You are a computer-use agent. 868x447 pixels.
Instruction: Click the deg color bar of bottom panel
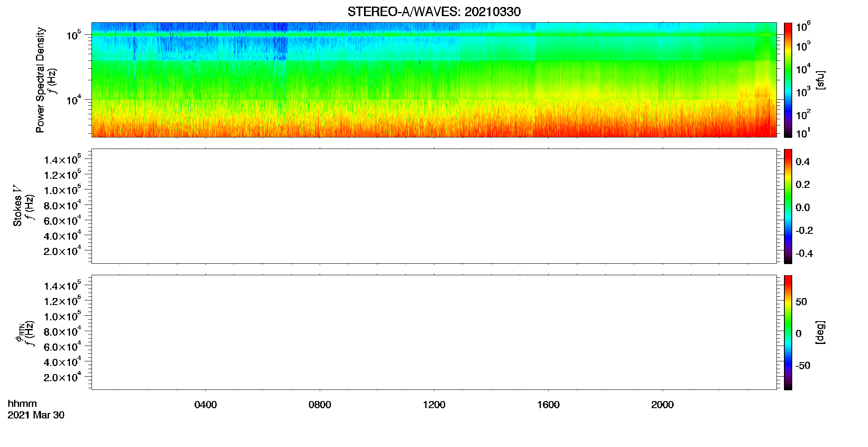pyautogui.click(x=788, y=332)
